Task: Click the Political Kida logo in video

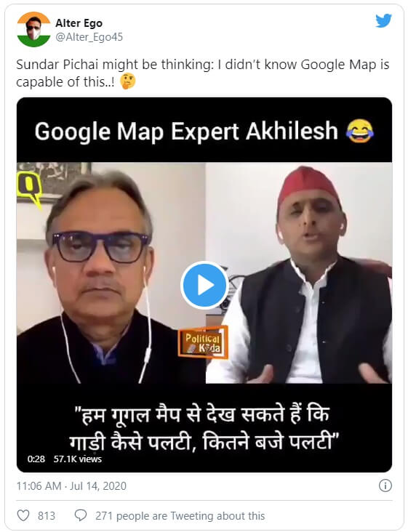Action: (x=203, y=343)
